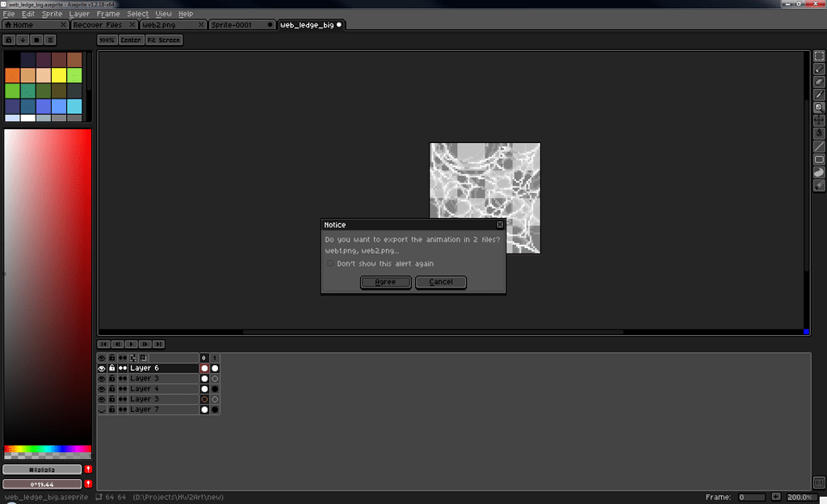Enable the 'Don't show this alert again' checkbox

330,263
